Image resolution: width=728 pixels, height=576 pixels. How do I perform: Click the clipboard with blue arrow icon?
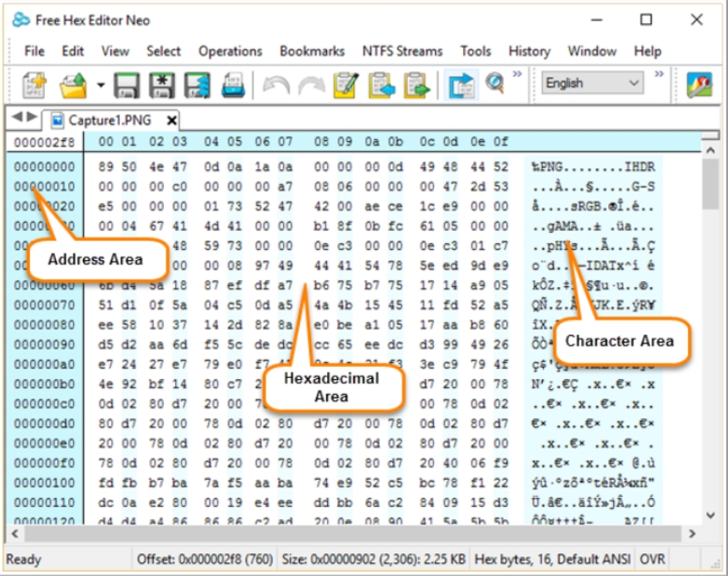(x=381, y=85)
